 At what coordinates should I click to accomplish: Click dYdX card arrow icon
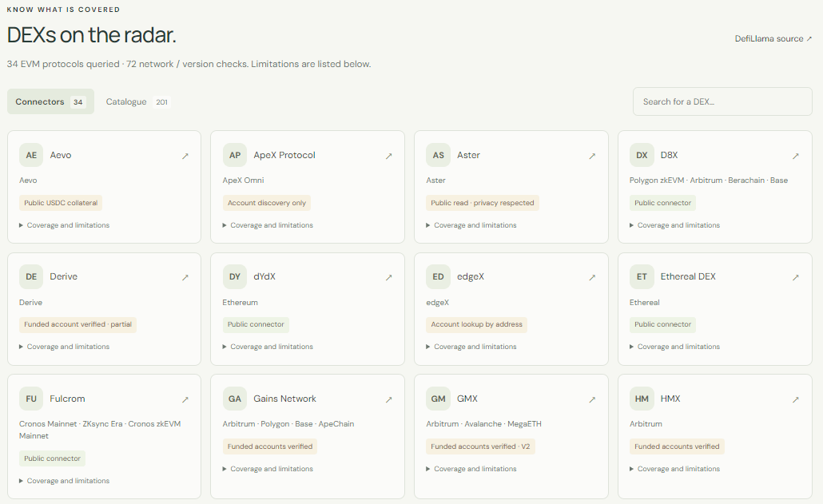(x=389, y=277)
